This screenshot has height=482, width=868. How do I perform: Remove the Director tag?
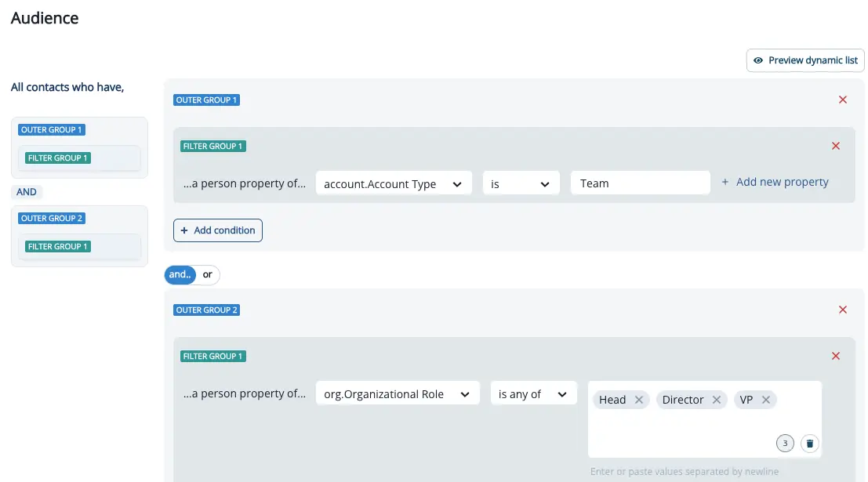tap(716, 399)
